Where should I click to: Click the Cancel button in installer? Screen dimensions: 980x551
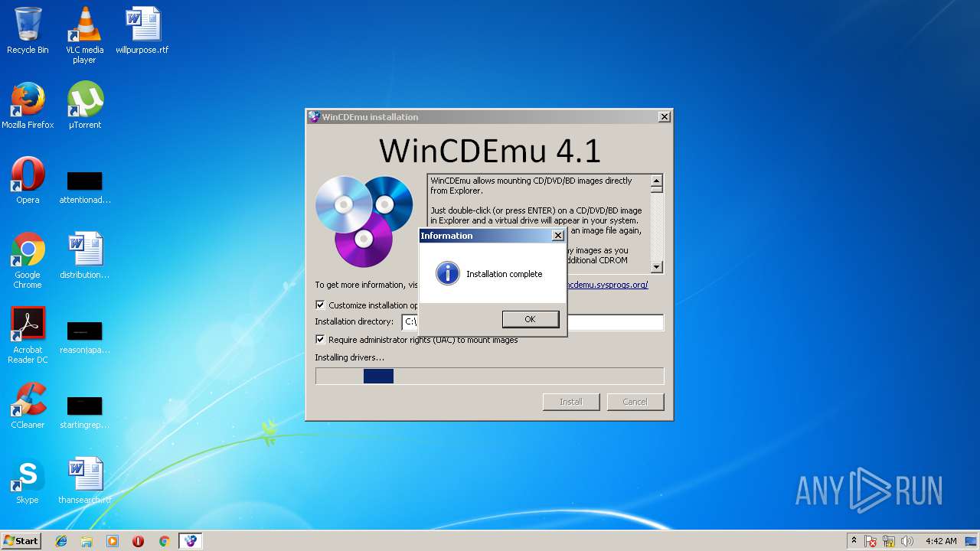[635, 402]
